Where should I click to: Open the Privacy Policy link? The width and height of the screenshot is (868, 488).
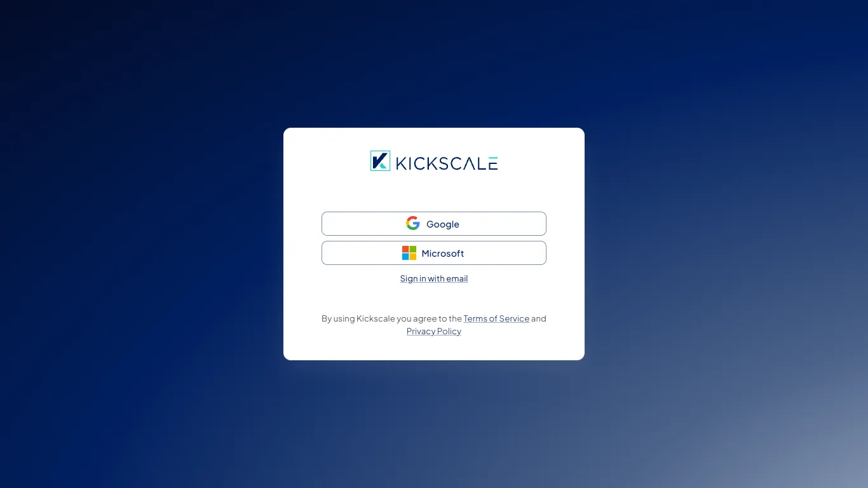pyautogui.click(x=434, y=331)
